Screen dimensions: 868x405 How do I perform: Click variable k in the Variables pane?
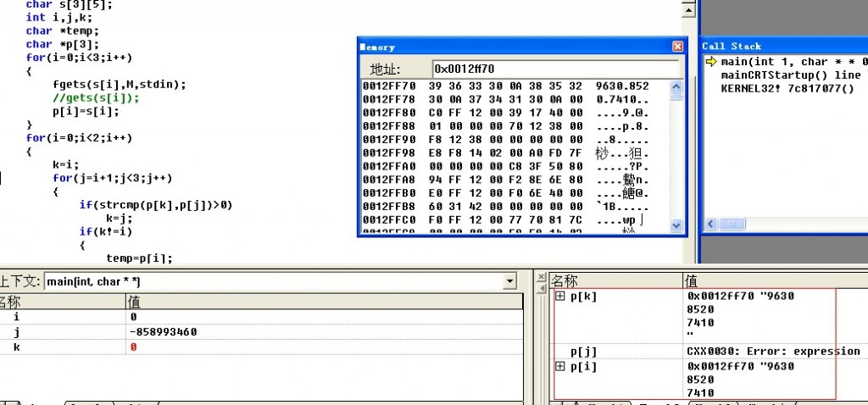coord(17,347)
